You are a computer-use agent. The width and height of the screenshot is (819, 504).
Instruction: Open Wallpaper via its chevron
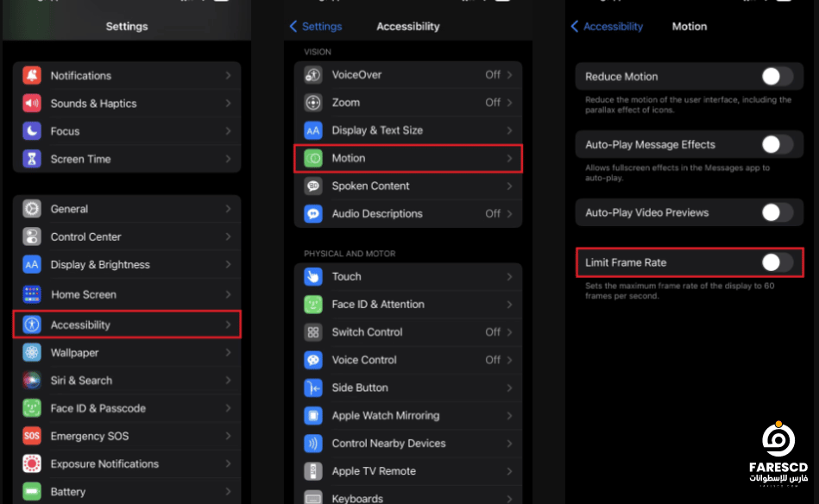[x=228, y=352]
